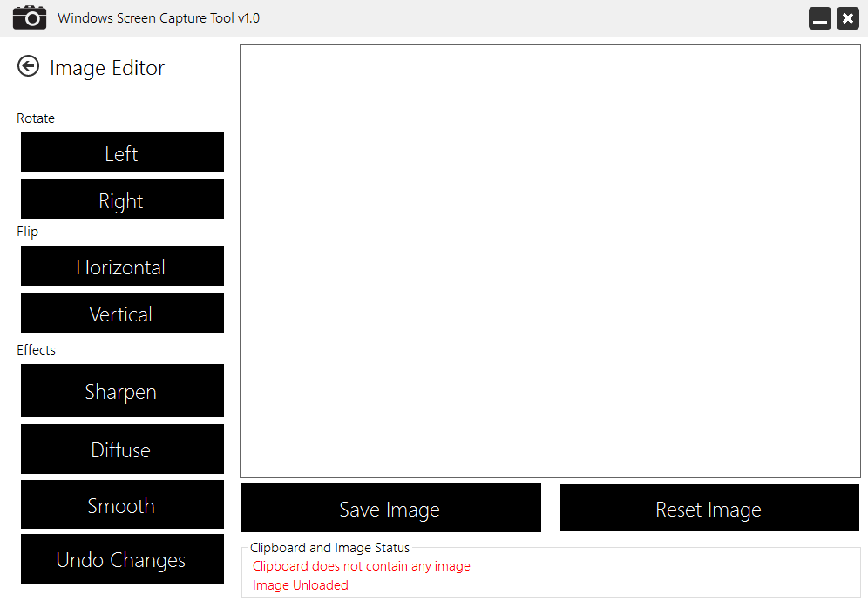Reset Image to original state
The image size is (868, 601).
tap(709, 508)
